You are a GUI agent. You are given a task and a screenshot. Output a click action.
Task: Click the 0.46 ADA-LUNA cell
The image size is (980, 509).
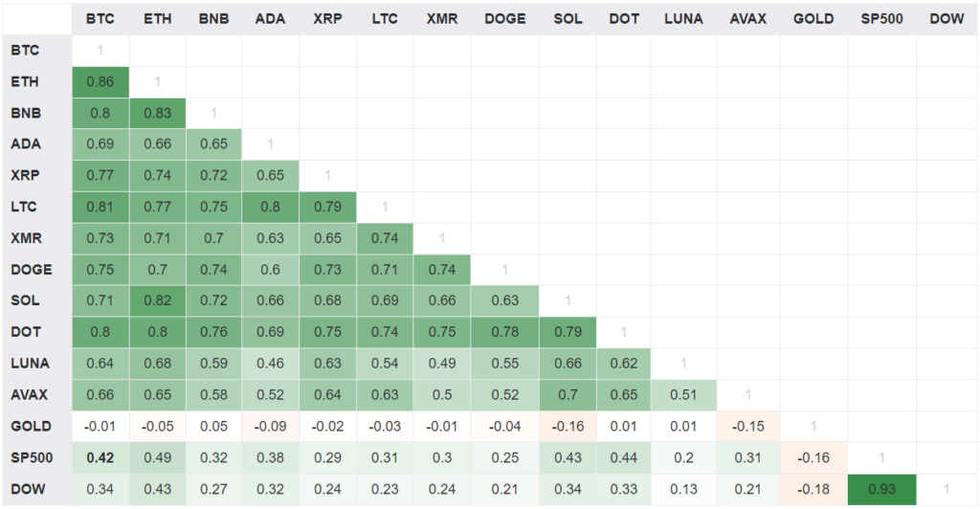click(270, 364)
